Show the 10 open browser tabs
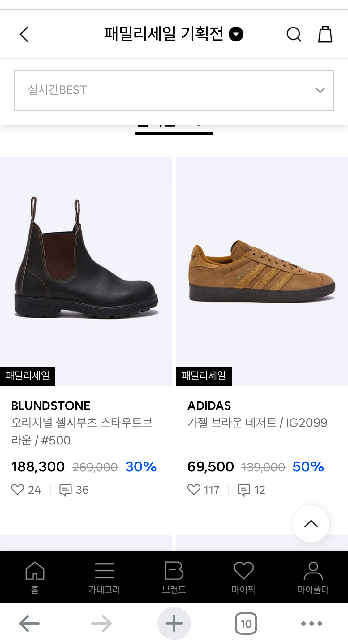Viewport: 348px width, 644px height. pos(246,623)
